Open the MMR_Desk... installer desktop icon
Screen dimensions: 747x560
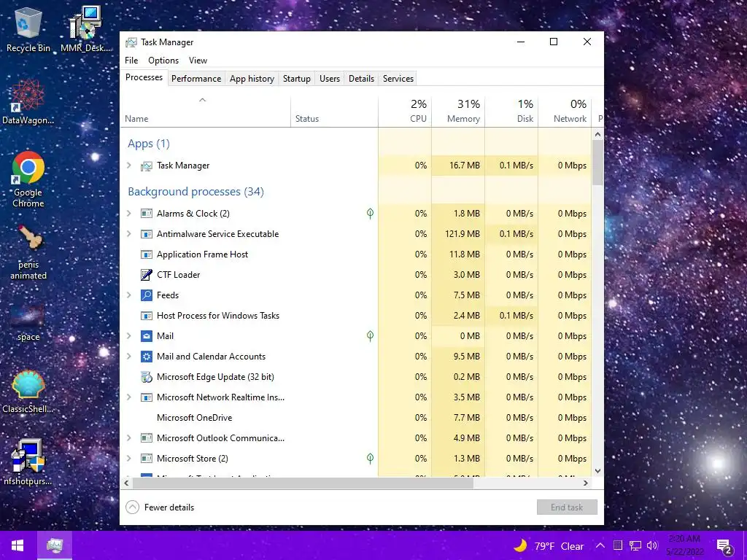tap(85, 29)
